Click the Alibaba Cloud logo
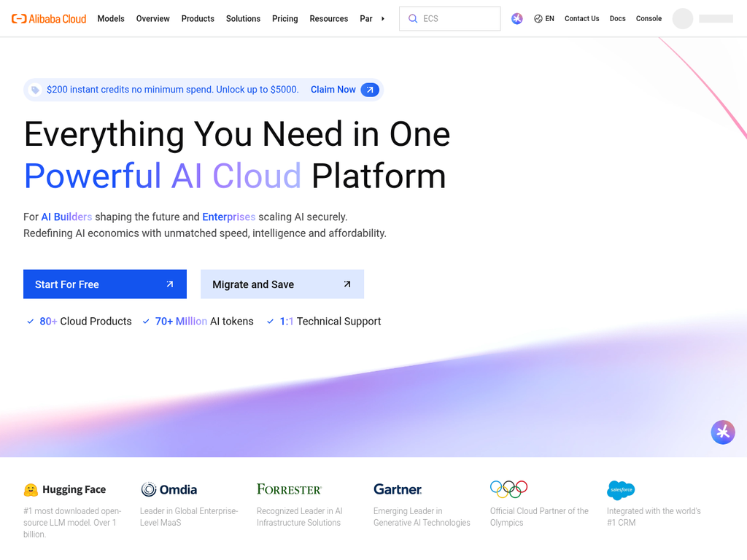The image size is (747, 560). 49,18
